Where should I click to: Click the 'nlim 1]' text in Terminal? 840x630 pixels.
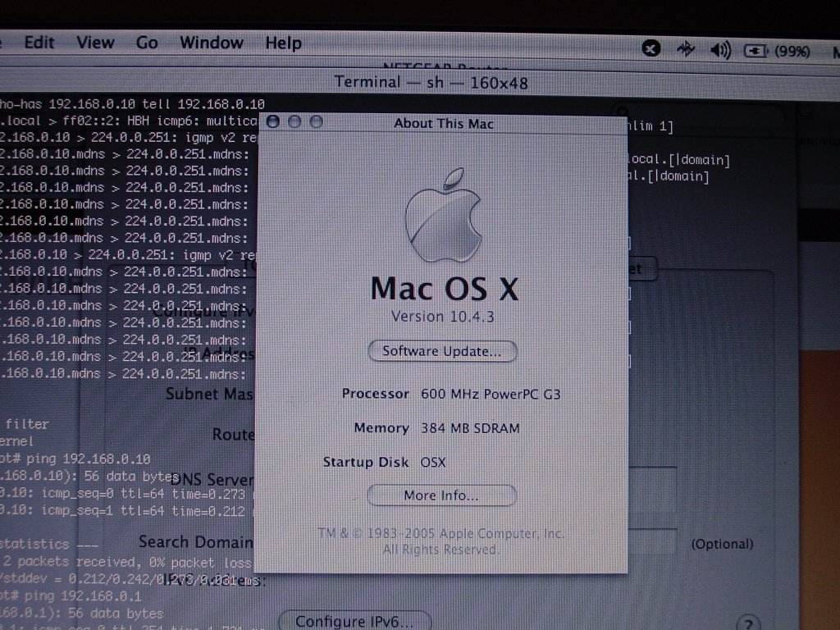pyautogui.click(x=651, y=126)
